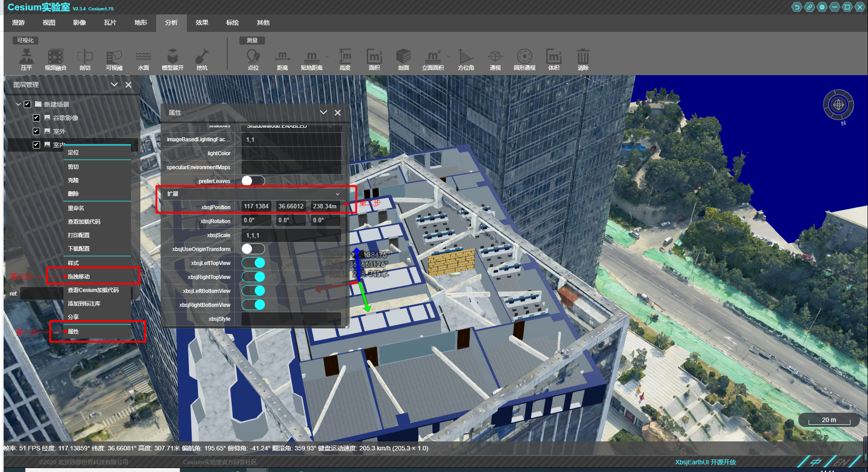
Task: Switch off xbsjLeftBottomView toggle
Action: pos(253,291)
